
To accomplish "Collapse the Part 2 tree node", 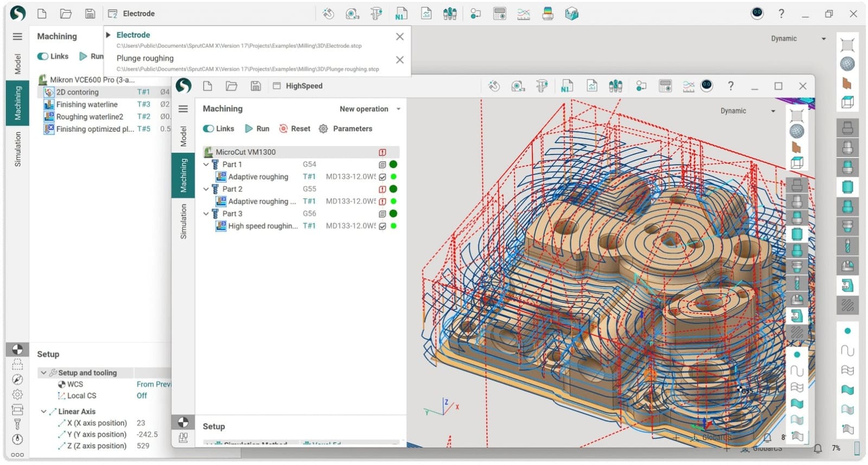I will coord(206,189).
